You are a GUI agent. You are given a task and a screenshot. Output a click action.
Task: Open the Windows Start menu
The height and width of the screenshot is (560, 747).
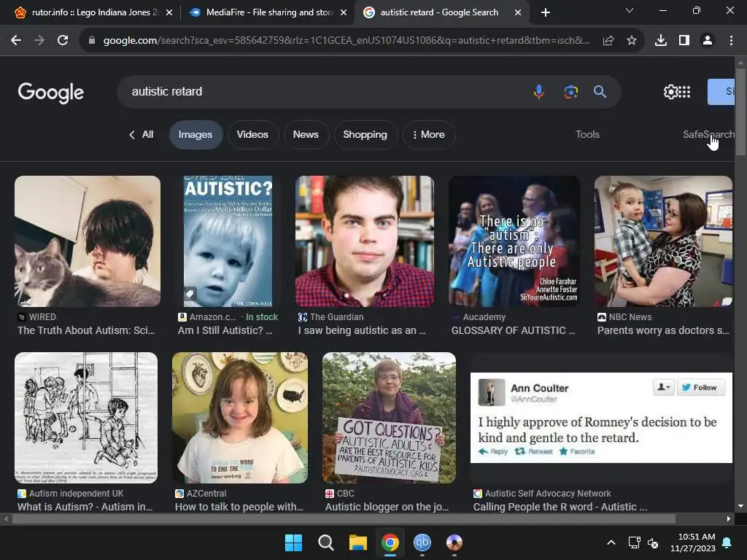(293, 542)
